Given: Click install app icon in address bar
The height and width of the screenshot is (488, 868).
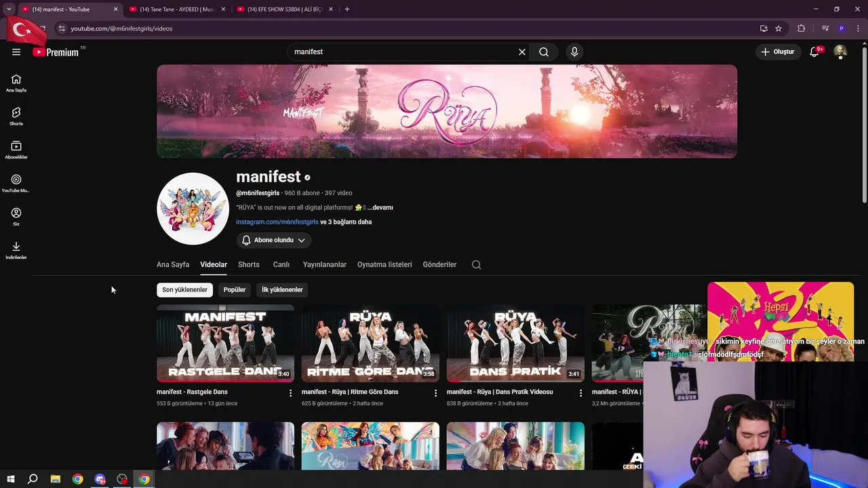Looking at the screenshot, I should 764,28.
